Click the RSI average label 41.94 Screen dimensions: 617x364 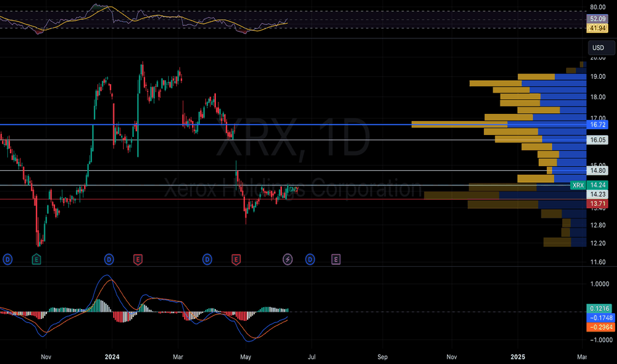[597, 28]
